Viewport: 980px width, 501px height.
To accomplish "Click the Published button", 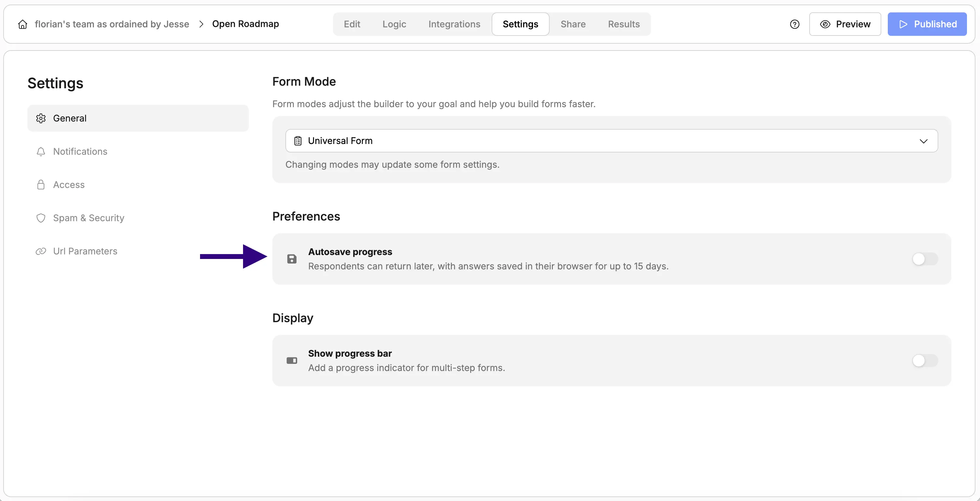I will pos(927,24).
